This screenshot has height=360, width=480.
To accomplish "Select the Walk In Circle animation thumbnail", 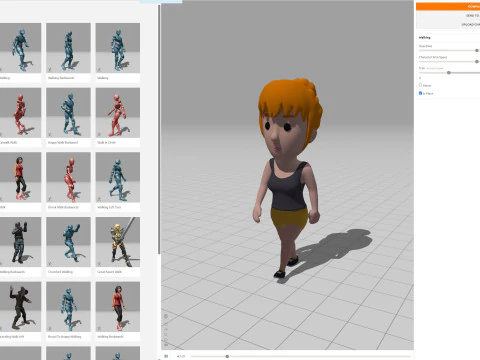I will [118, 113].
